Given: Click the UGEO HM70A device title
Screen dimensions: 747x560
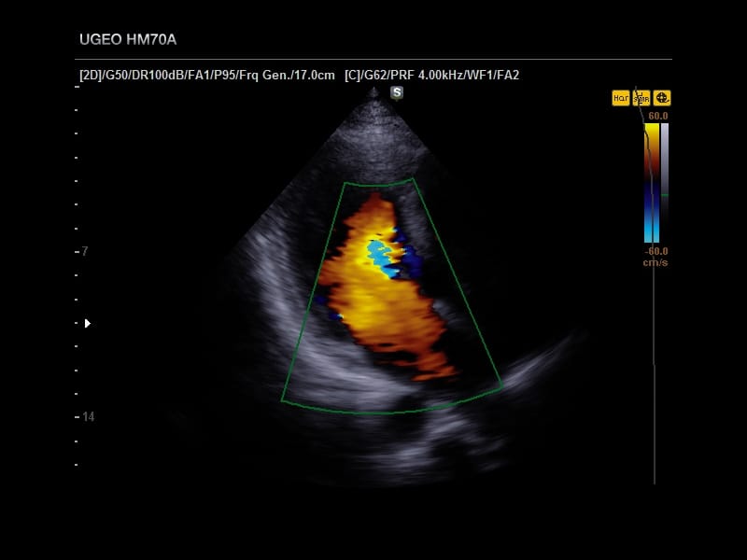Looking at the screenshot, I should click(x=128, y=39).
